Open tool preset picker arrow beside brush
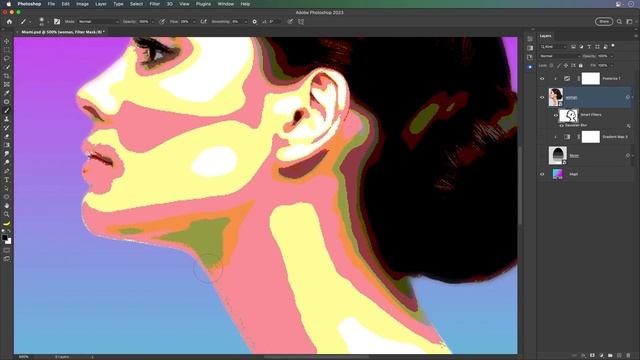The image size is (640, 360). coord(30,22)
